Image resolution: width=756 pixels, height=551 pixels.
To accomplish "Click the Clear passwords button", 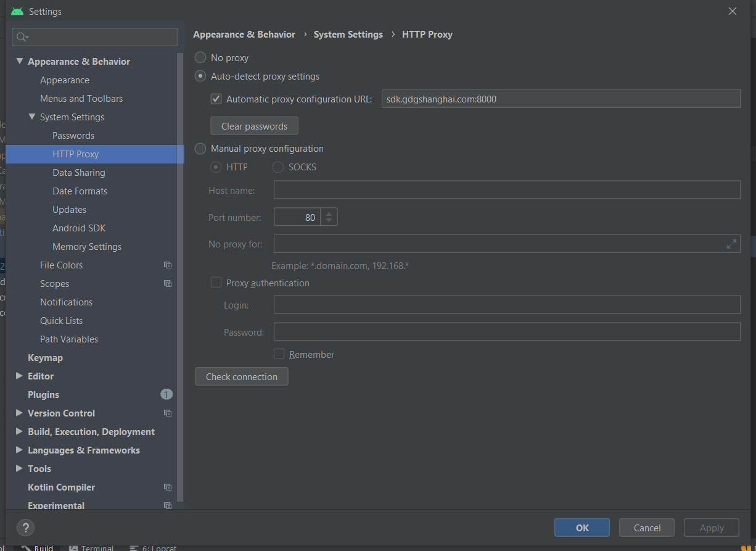I will click(x=255, y=126).
